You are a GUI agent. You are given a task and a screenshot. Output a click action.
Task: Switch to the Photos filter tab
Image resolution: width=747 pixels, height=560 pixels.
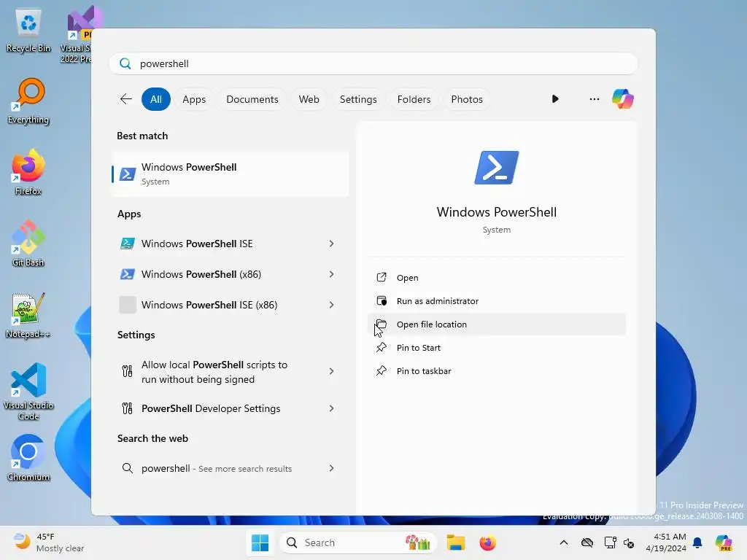(466, 99)
